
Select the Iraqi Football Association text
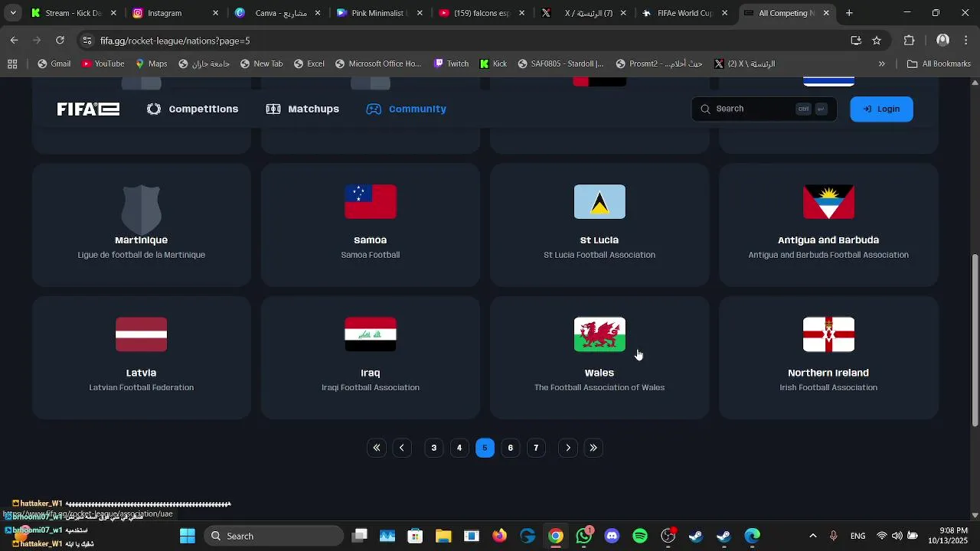pos(371,387)
